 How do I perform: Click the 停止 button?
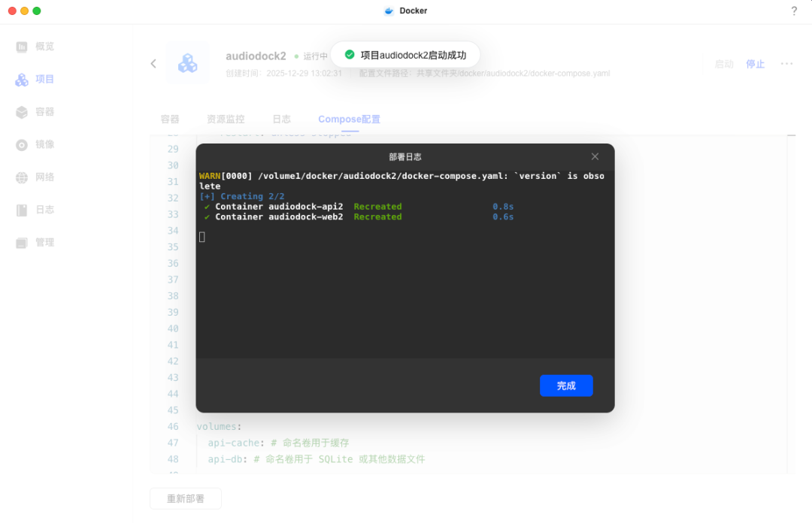pyautogui.click(x=755, y=64)
